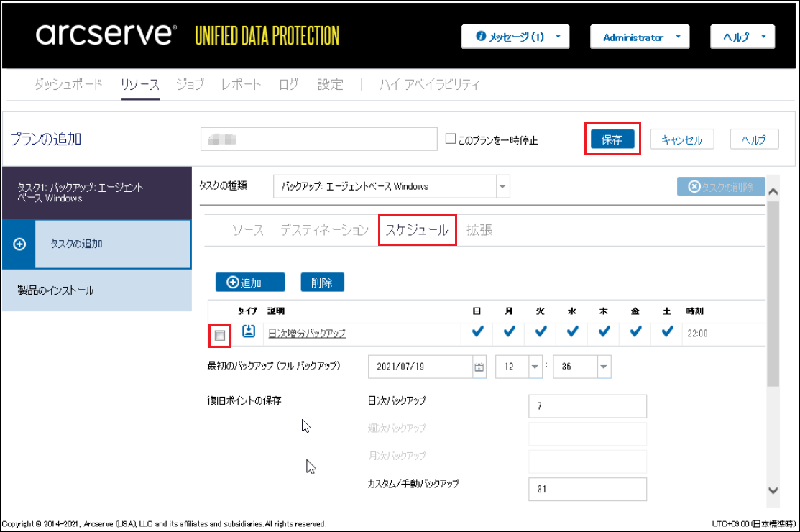Open the ダッシュボード menu item
The width and height of the screenshot is (800, 532).
tap(68, 84)
